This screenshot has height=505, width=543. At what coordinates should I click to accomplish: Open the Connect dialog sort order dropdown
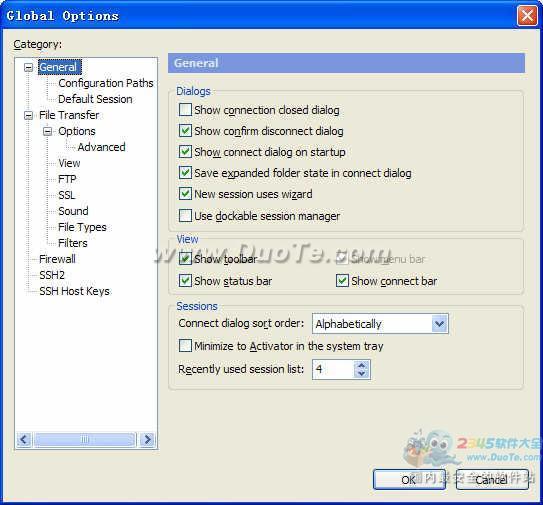(439, 324)
